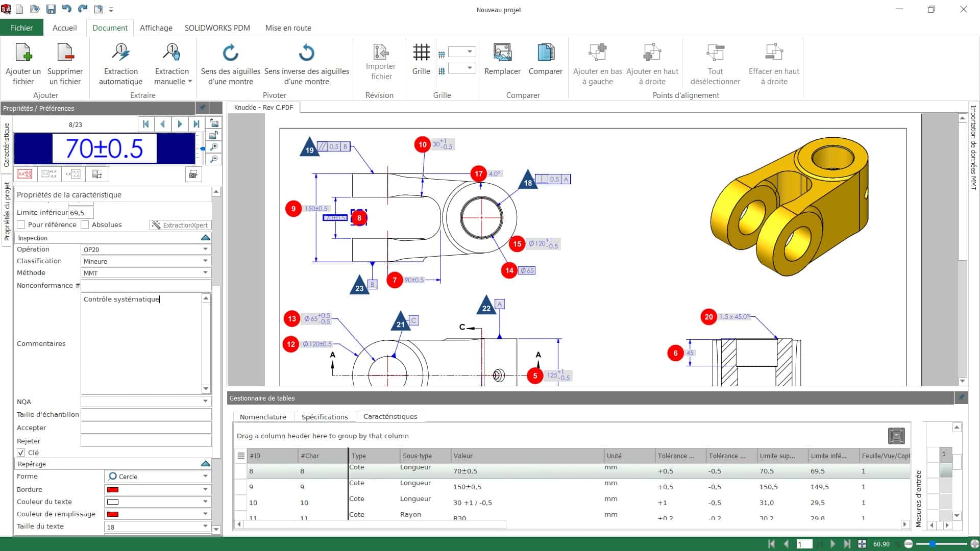
Task: Check the Pour référence checkbox
Action: 21,225
